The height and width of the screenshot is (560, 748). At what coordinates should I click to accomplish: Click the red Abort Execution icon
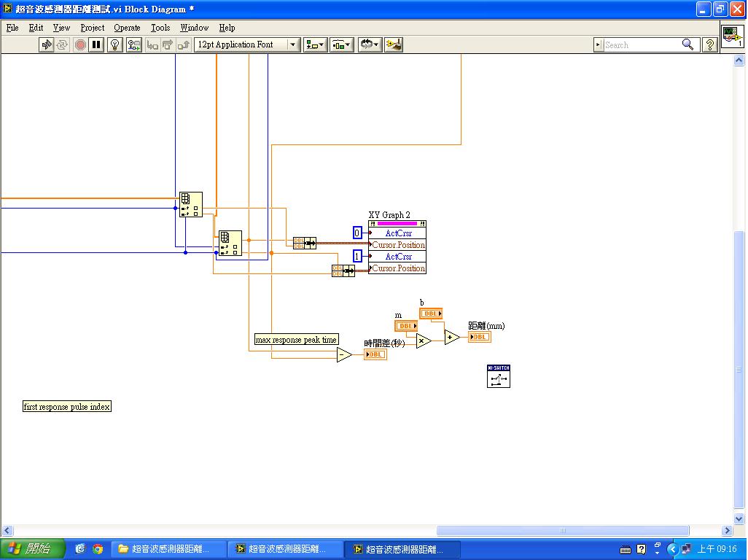point(80,44)
